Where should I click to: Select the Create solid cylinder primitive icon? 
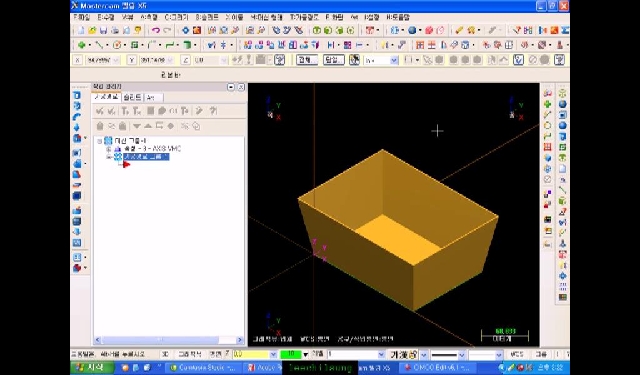pyautogui.click(x=187, y=45)
